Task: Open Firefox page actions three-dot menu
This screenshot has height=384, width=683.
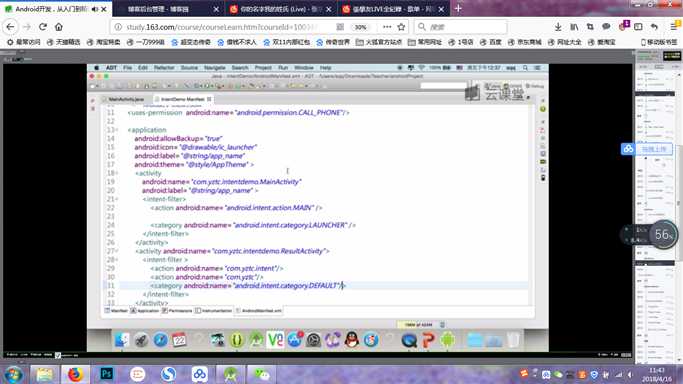Action: [387, 27]
